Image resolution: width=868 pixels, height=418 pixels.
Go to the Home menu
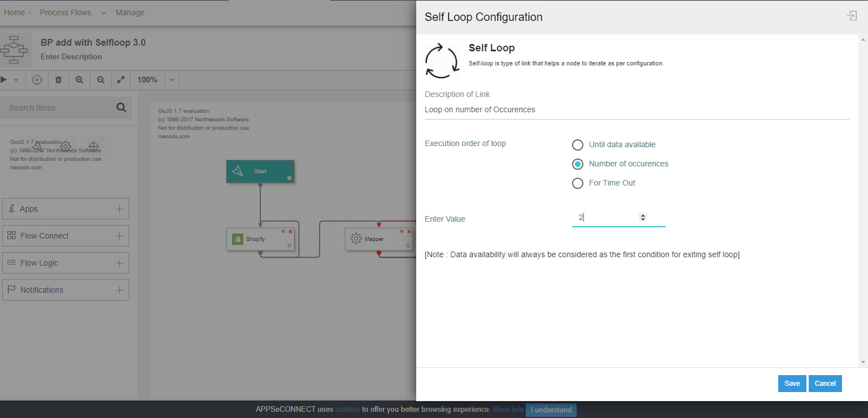14,12
